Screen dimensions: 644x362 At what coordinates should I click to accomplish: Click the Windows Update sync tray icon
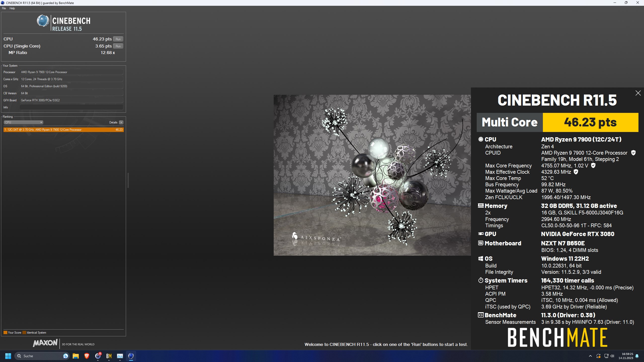598,356
